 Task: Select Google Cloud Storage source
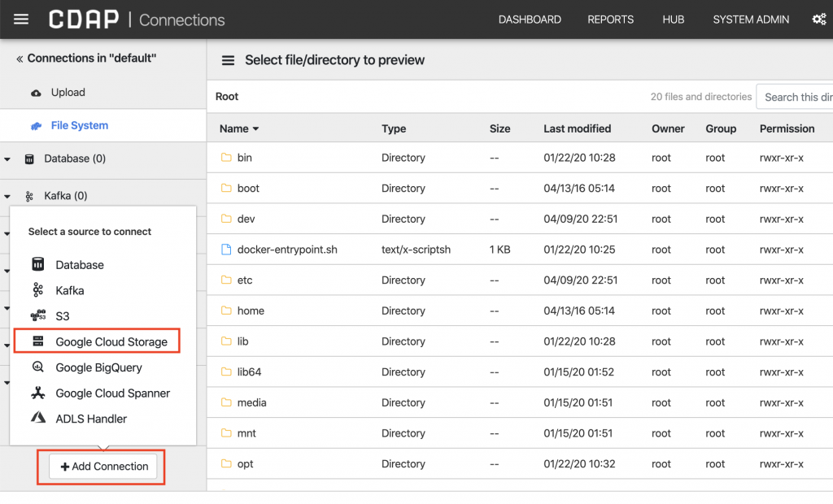click(x=111, y=342)
